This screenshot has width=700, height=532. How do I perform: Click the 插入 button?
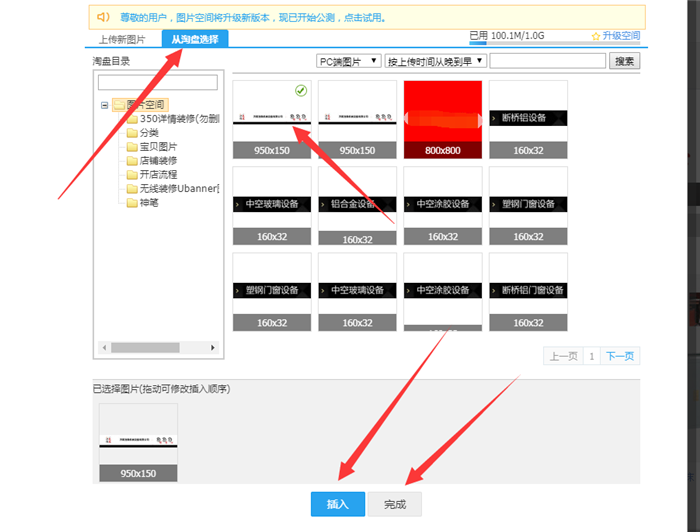point(338,504)
